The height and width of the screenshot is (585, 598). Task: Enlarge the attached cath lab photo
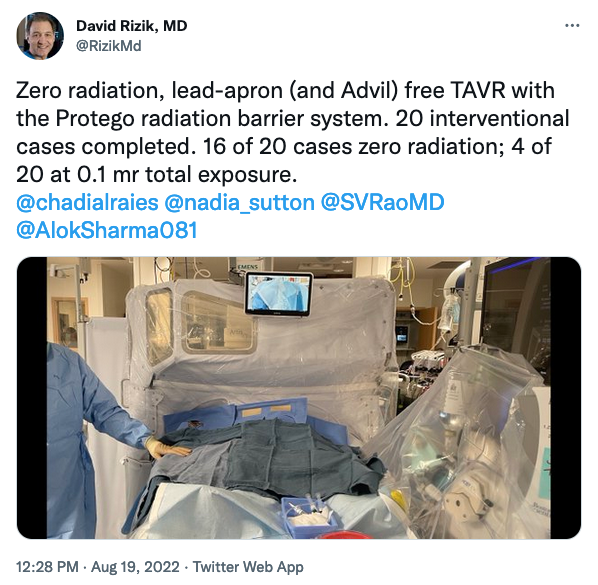click(299, 398)
